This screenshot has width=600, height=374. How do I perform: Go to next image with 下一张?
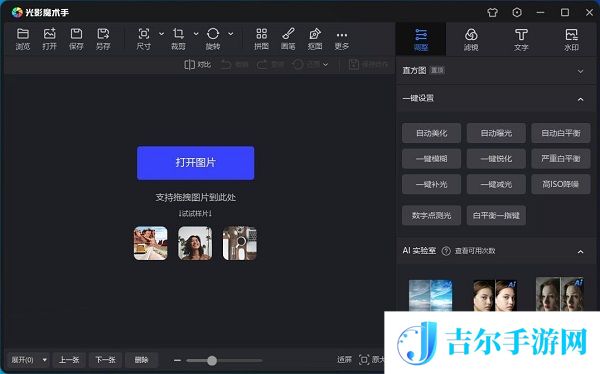click(x=105, y=360)
